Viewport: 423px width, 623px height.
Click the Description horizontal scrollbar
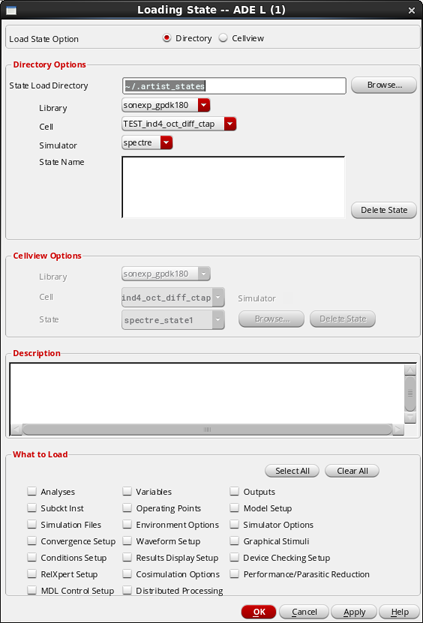click(x=207, y=430)
